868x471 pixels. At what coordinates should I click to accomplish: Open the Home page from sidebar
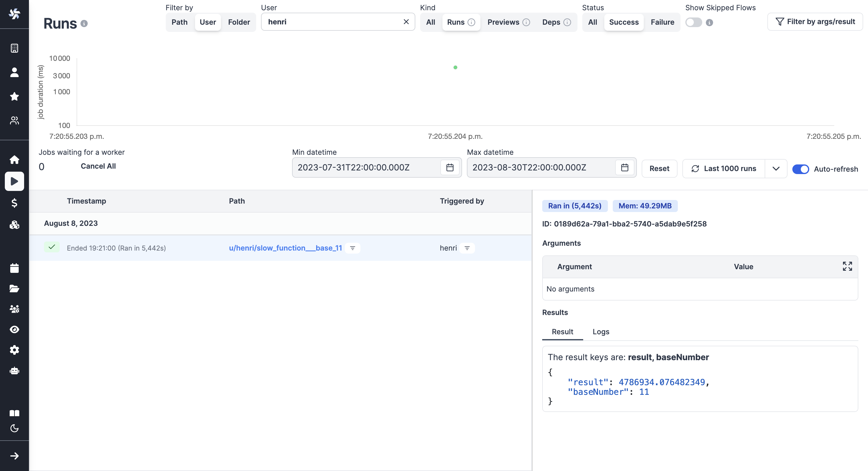(x=14, y=160)
